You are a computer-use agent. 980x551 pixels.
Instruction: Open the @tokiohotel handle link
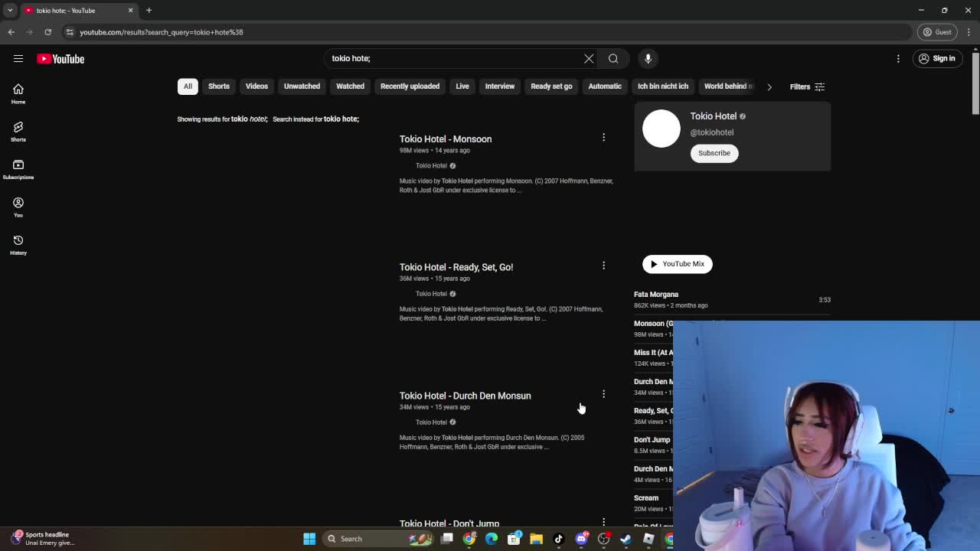pyautogui.click(x=712, y=132)
